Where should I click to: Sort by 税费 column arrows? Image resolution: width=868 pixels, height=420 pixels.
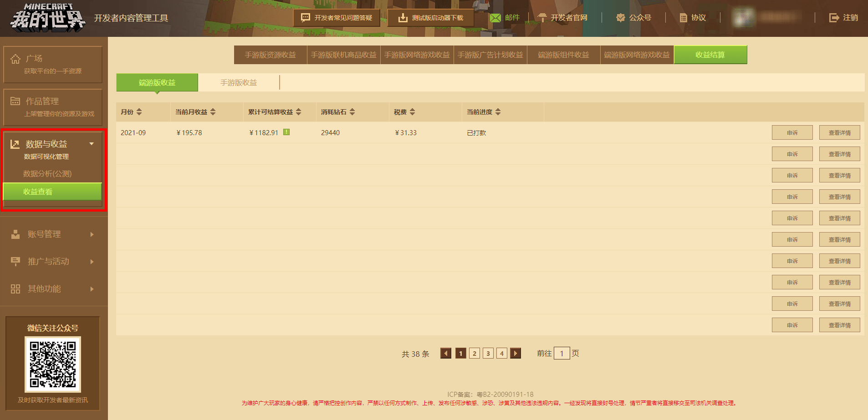coord(413,112)
